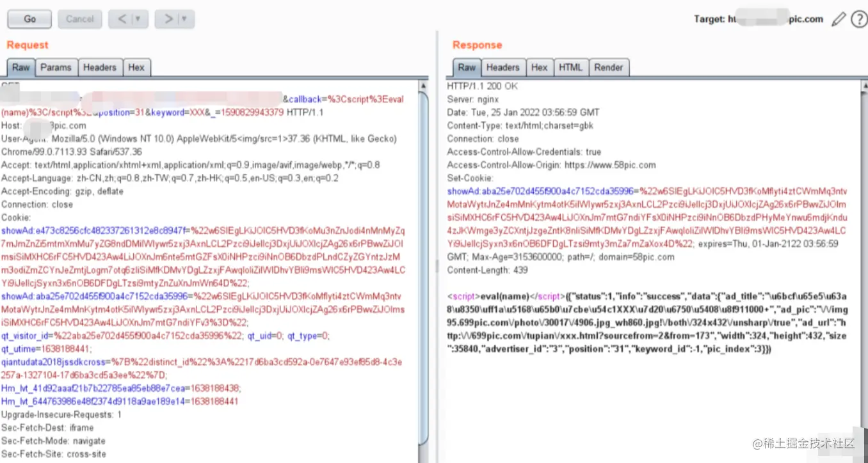Click the 'Request' panel heading

(x=28, y=45)
